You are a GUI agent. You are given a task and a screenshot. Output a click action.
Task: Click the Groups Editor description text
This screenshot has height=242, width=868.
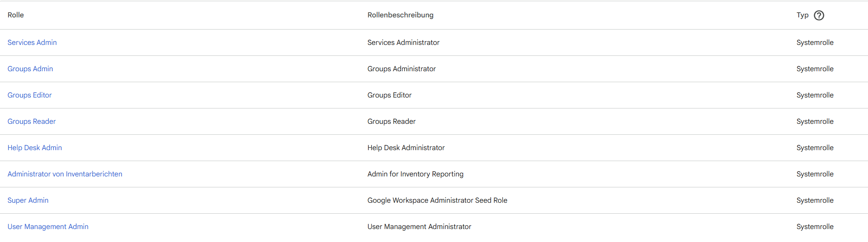(x=389, y=95)
